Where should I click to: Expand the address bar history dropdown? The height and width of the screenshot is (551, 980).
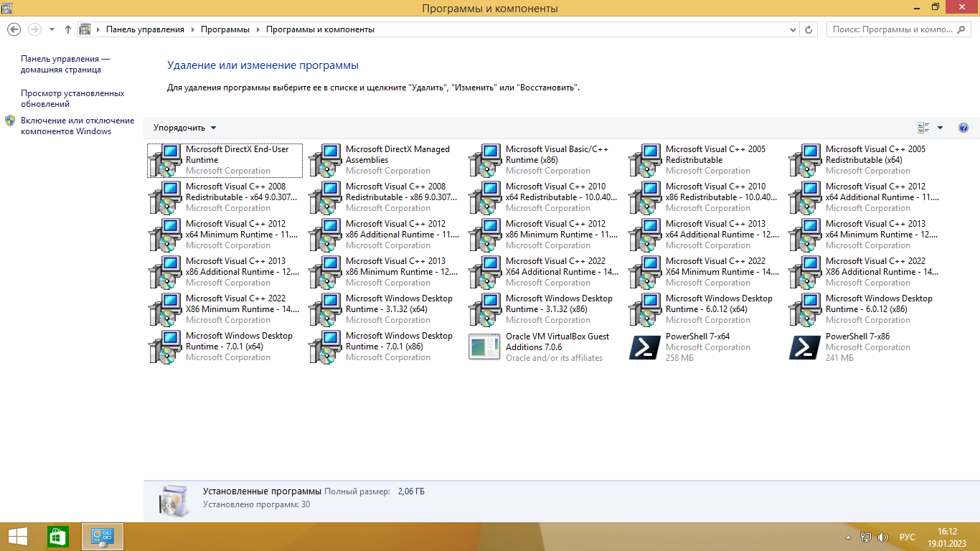click(793, 29)
